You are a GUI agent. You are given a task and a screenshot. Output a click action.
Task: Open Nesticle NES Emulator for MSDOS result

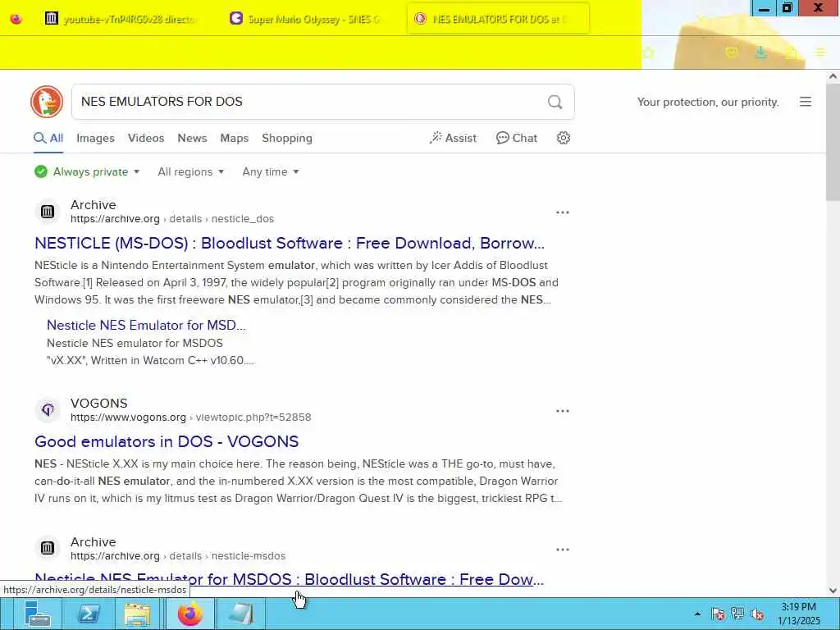[290, 580]
